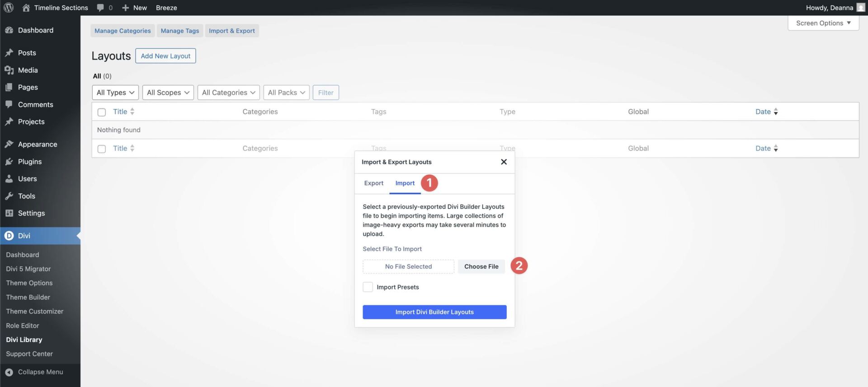
Task: Click the Choose File button
Action: click(481, 266)
